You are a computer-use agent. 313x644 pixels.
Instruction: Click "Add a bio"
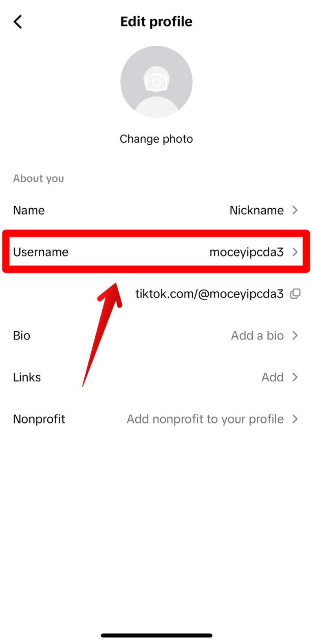(x=257, y=335)
